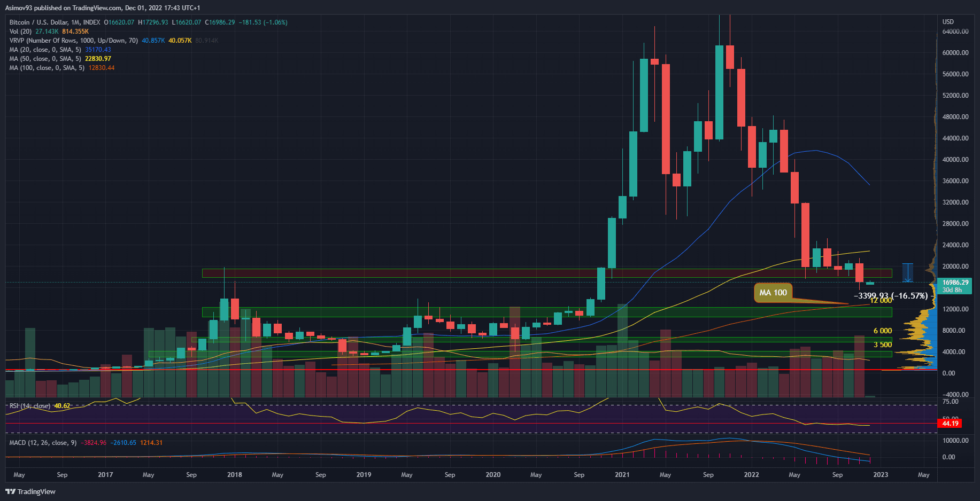Image resolution: width=980 pixels, height=501 pixels.
Task: Click the VRVP indicator legend label
Action: click(x=73, y=41)
